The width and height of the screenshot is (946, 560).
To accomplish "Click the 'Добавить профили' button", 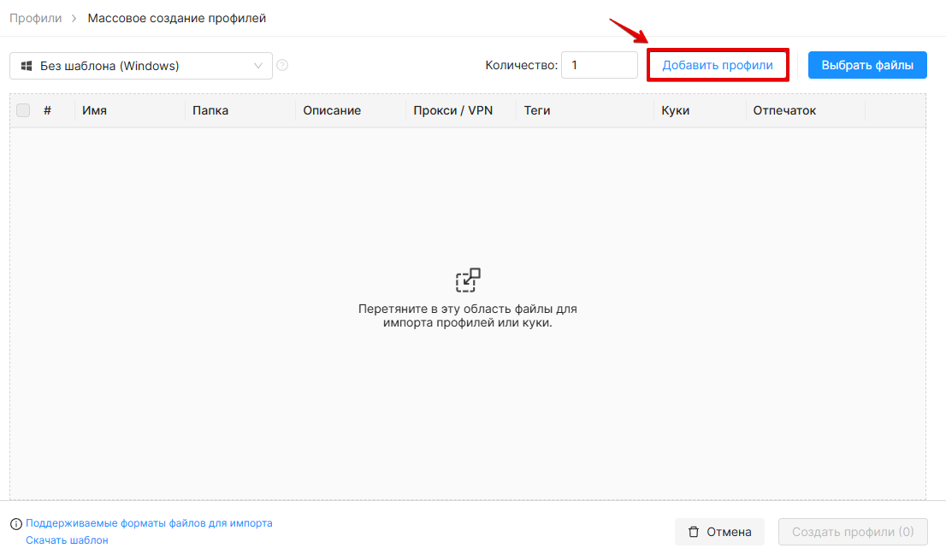I will coord(718,65).
